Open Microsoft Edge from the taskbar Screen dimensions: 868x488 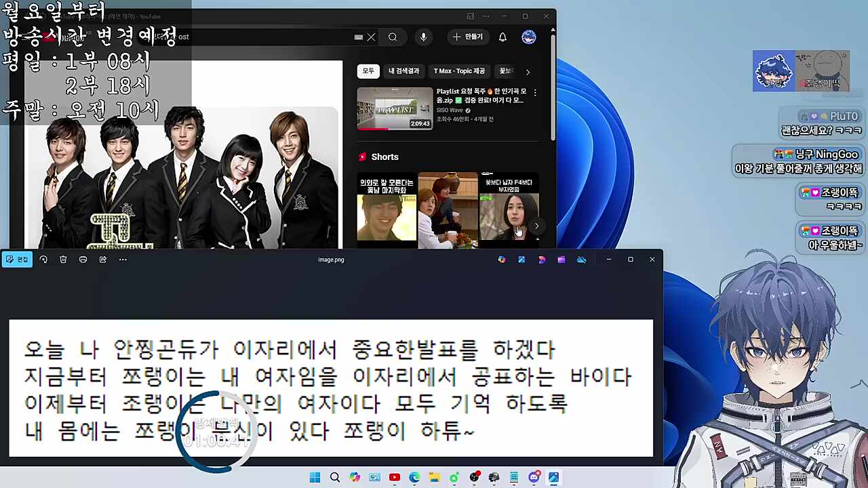pyautogui.click(x=414, y=478)
